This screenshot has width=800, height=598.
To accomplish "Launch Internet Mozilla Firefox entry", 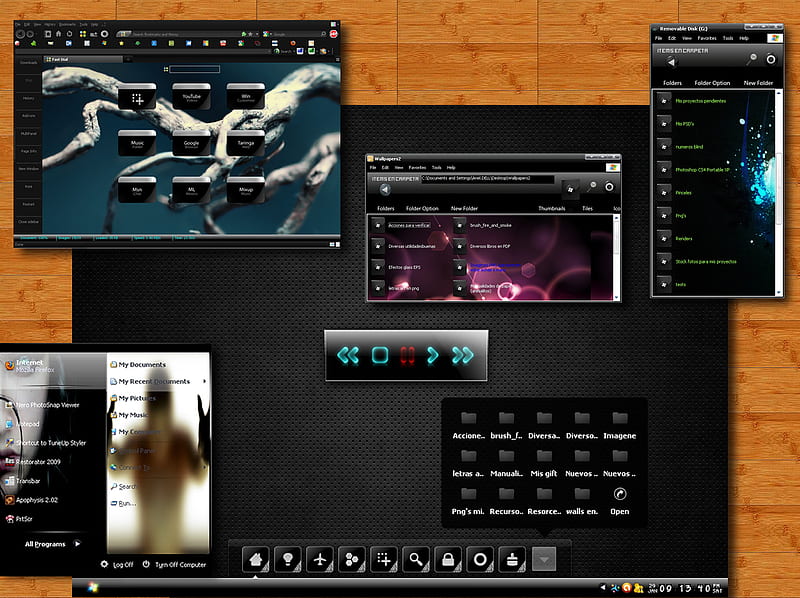I will point(31,366).
